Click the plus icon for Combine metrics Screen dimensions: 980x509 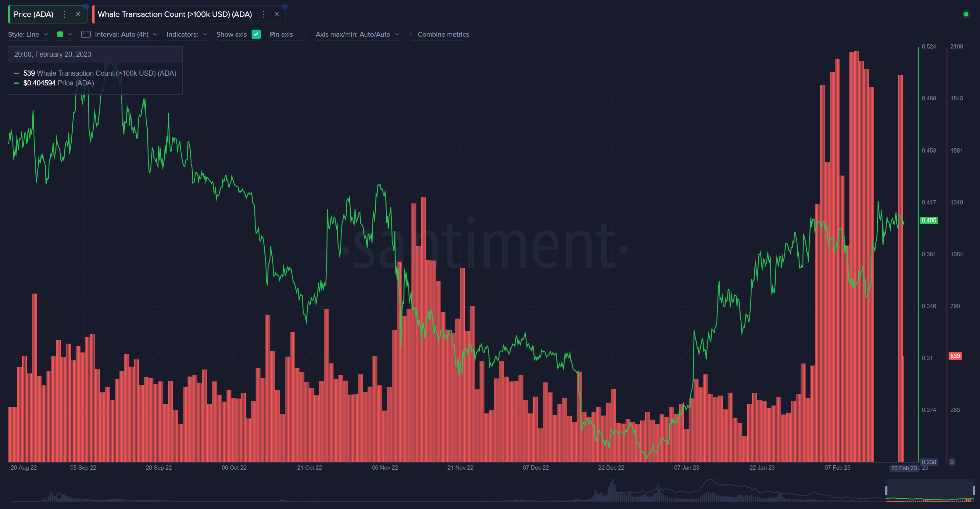coord(410,34)
